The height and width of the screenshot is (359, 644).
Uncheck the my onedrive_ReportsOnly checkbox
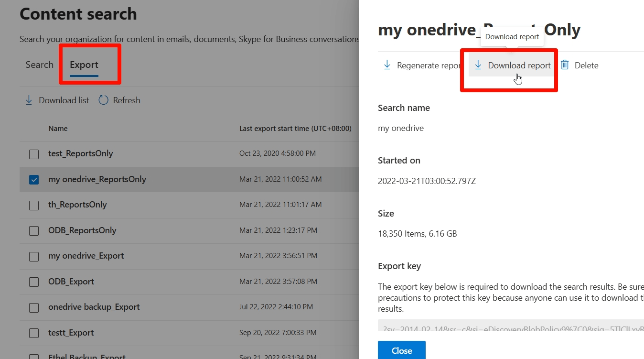34,180
